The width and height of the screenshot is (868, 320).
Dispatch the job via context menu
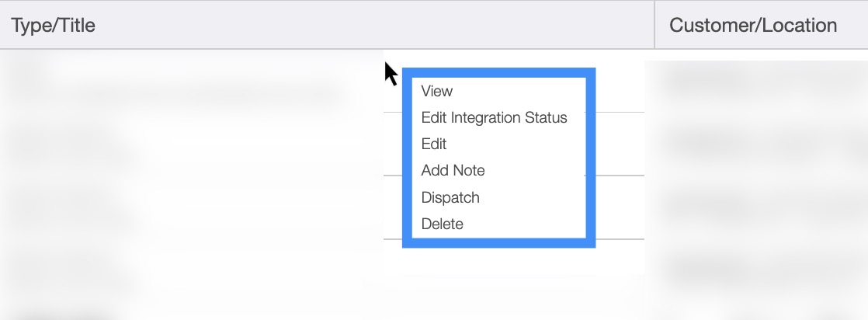click(x=450, y=197)
